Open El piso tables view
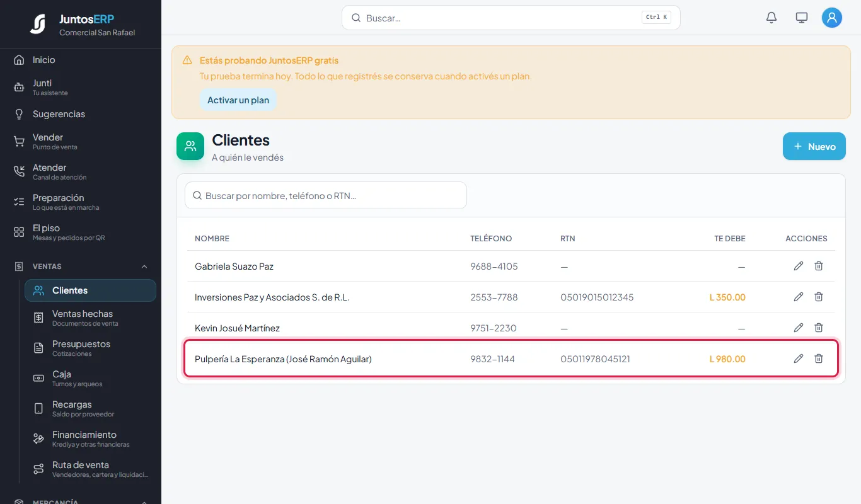Screen dimensions: 861x504 pos(81,232)
